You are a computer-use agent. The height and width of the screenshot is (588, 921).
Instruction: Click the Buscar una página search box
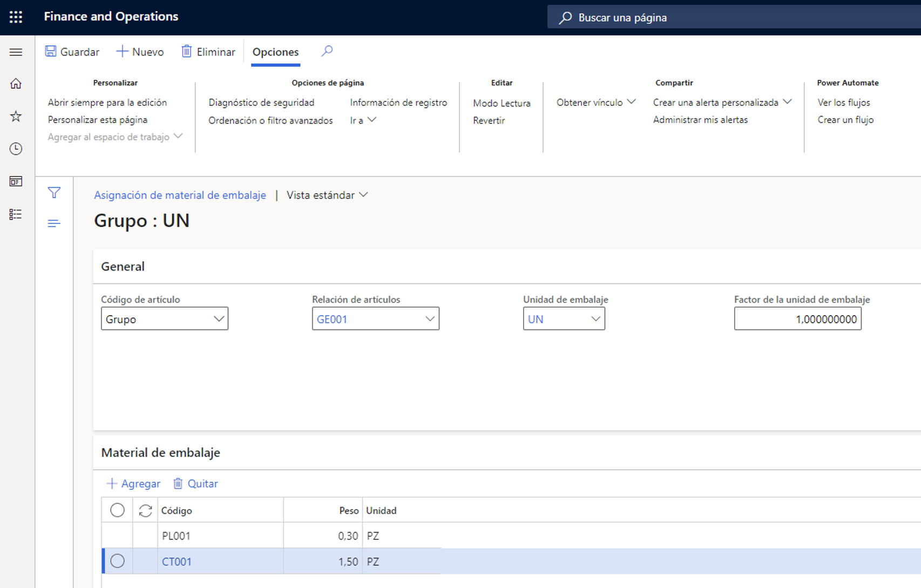[x=734, y=17]
